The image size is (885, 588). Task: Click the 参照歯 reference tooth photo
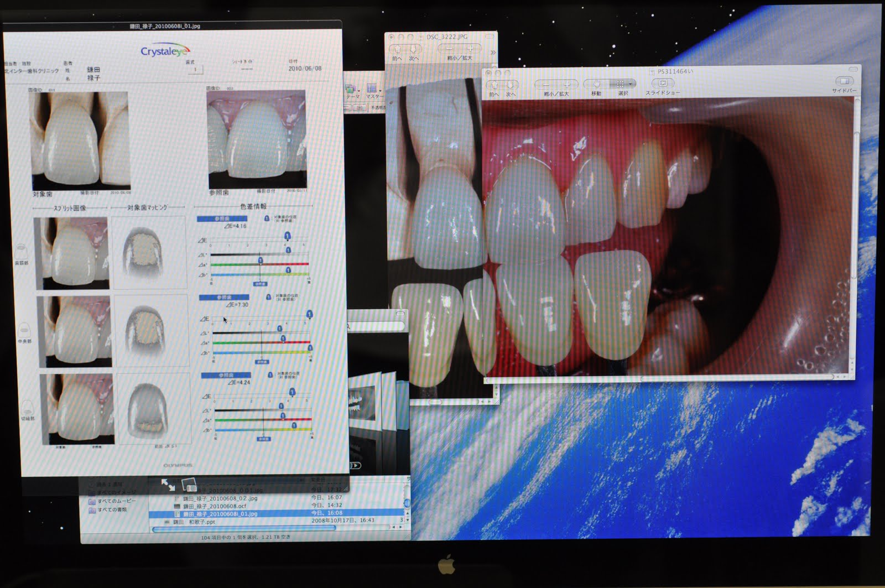tap(257, 139)
